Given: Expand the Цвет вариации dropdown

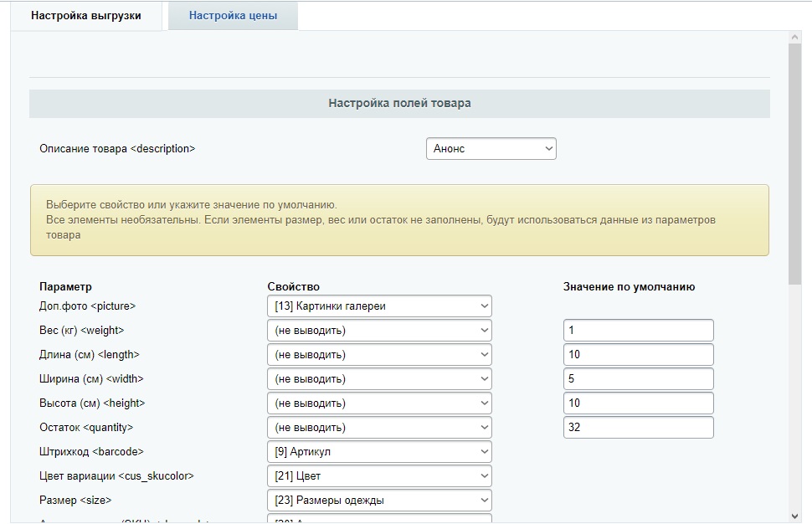Looking at the screenshot, I should pyautogui.click(x=379, y=476).
